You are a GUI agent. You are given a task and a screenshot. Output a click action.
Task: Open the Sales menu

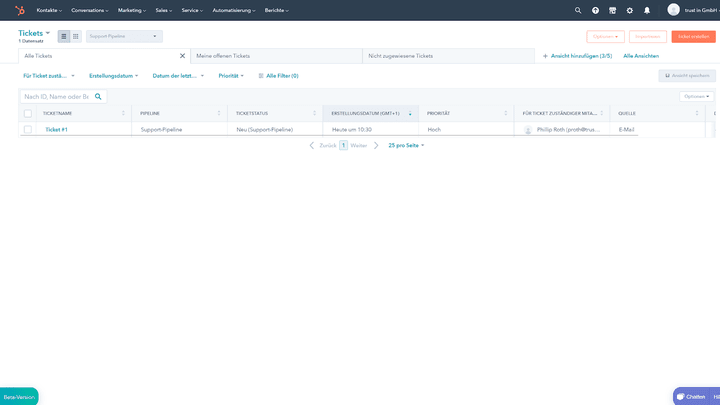(x=163, y=10)
